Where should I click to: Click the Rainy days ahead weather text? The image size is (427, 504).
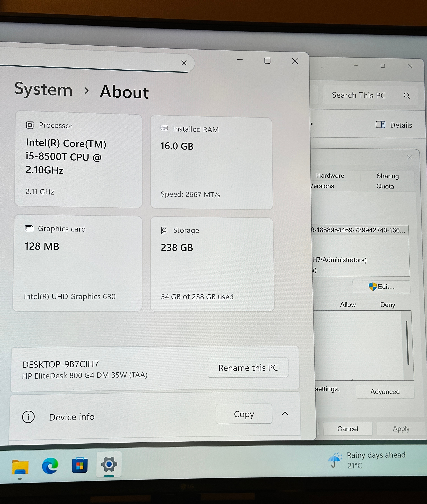click(376, 455)
